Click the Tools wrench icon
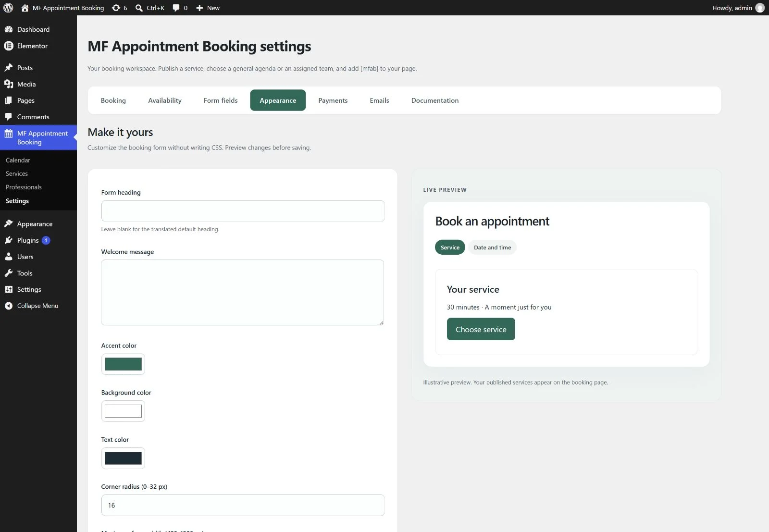 [x=9, y=273]
